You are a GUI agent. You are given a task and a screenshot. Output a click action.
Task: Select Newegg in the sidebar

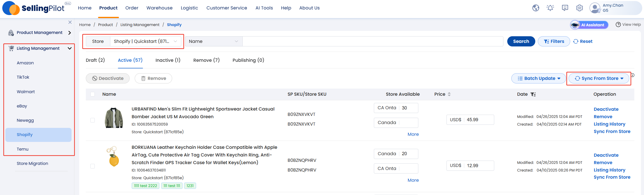(x=25, y=120)
